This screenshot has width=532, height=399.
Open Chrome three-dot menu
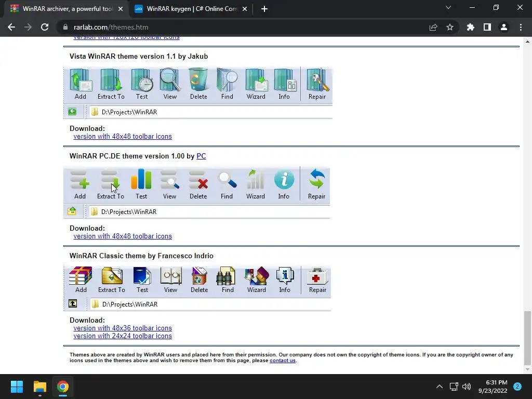(521, 27)
